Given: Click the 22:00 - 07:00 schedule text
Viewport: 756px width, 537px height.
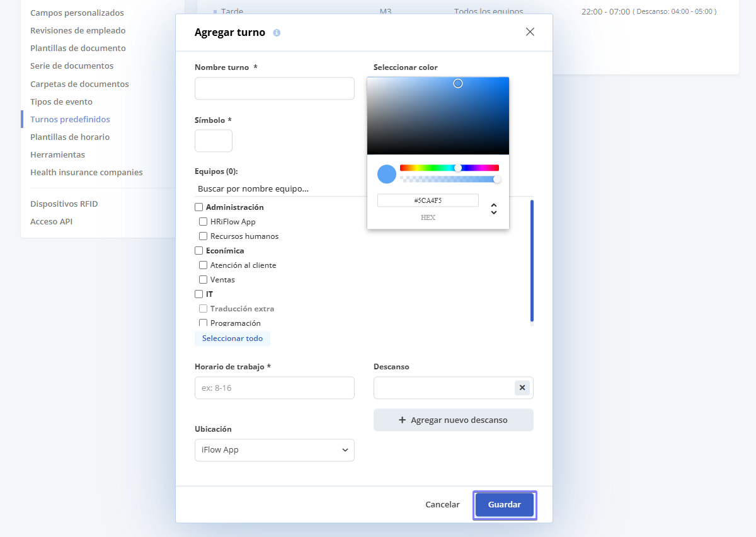Looking at the screenshot, I should (x=605, y=11).
